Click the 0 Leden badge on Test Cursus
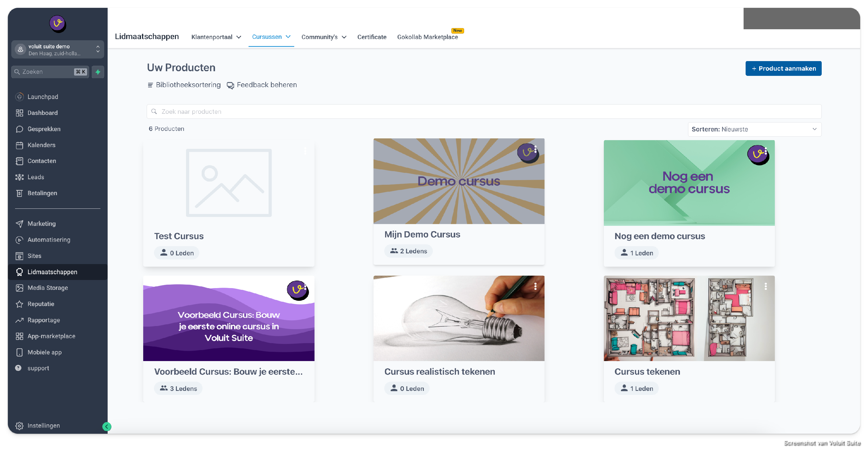 (177, 253)
